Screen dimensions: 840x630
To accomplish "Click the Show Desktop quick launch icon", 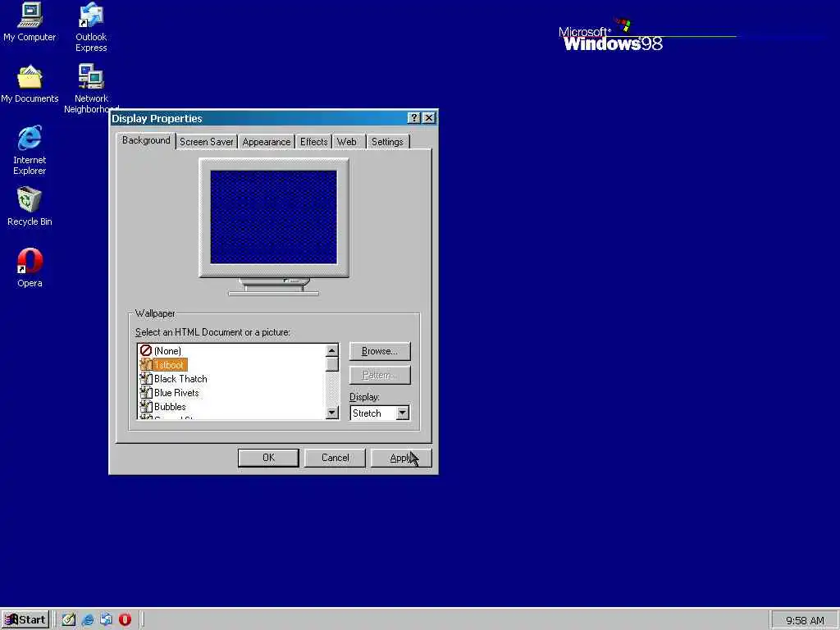I will tap(69, 620).
